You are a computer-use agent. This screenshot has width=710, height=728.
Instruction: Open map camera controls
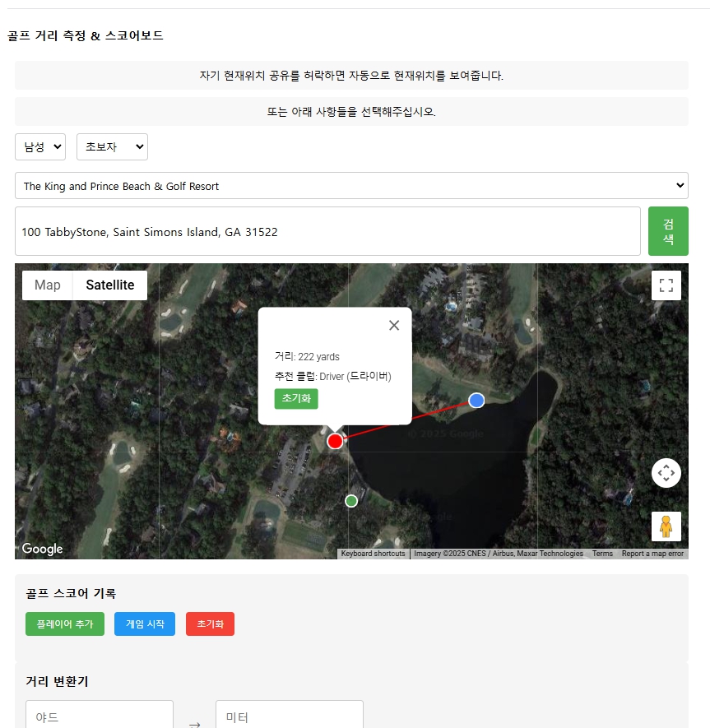pos(666,473)
